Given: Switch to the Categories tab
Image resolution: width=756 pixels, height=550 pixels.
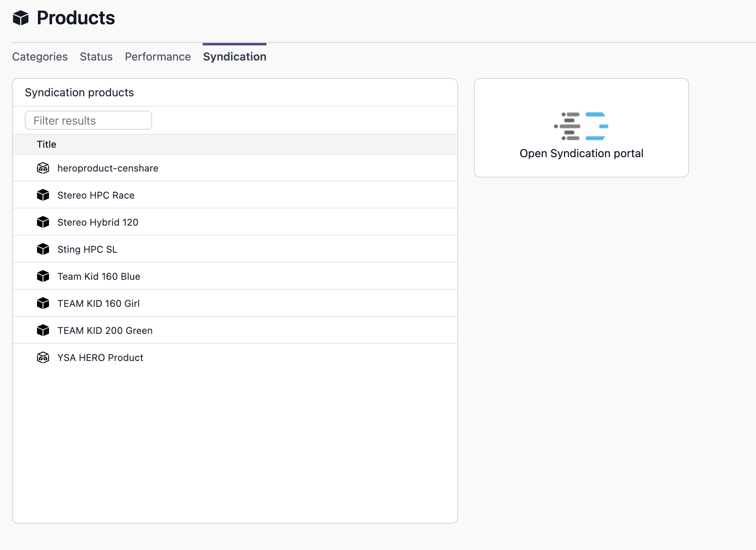Looking at the screenshot, I should [x=40, y=57].
